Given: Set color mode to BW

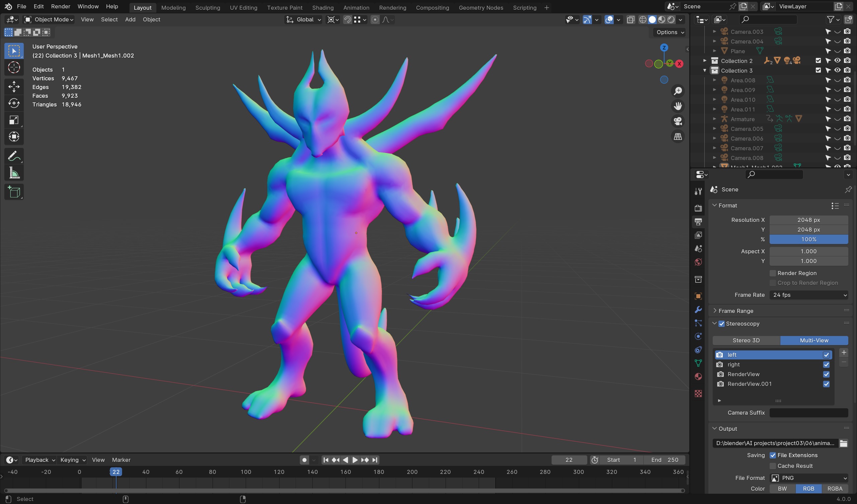Looking at the screenshot, I should (x=783, y=489).
